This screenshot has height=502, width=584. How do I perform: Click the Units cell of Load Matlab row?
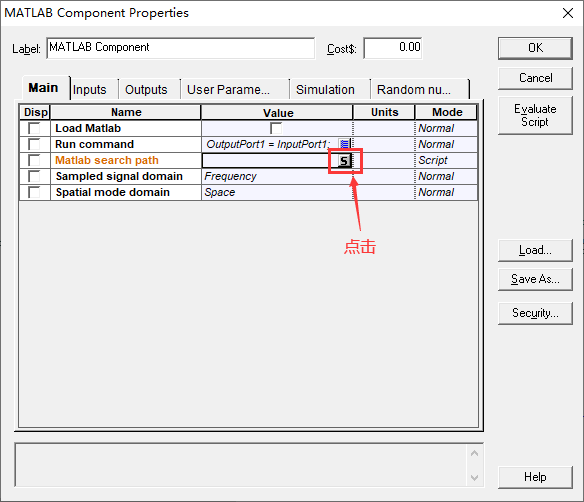384,128
